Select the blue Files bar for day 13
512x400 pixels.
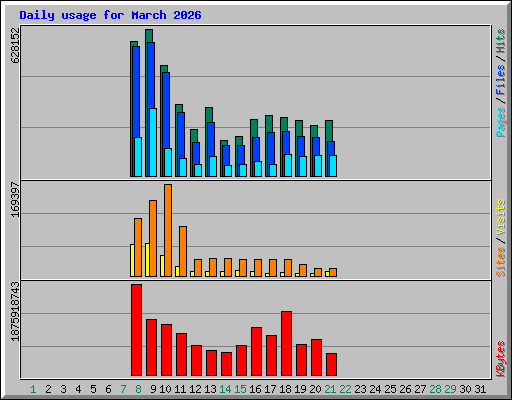tap(211, 139)
